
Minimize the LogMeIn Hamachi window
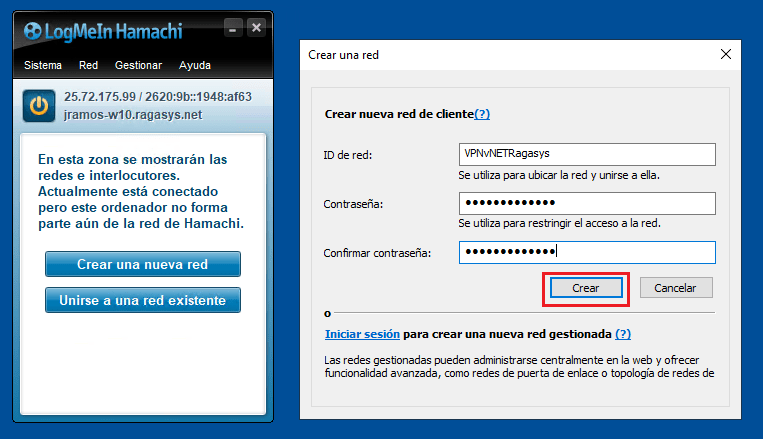[233, 28]
